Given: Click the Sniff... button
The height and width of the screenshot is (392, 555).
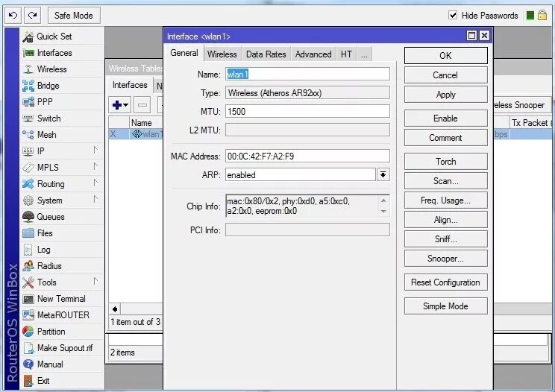Looking at the screenshot, I should tap(445, 239).
